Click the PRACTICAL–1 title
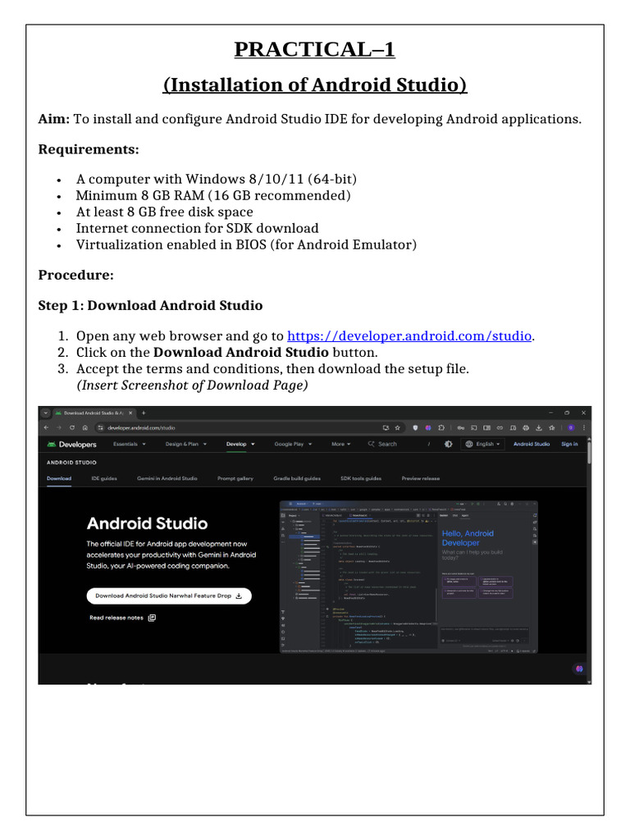The image size is (630, 840). (314, 49)
